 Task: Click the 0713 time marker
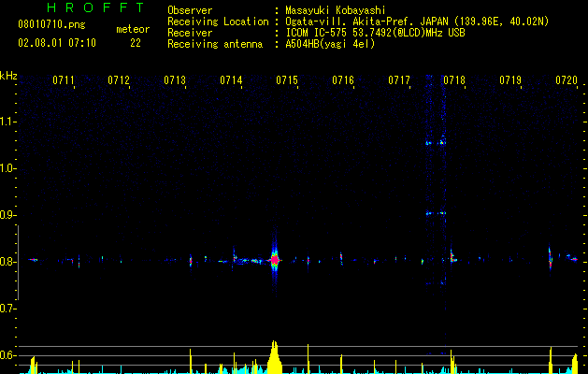[x=175, y=80]
